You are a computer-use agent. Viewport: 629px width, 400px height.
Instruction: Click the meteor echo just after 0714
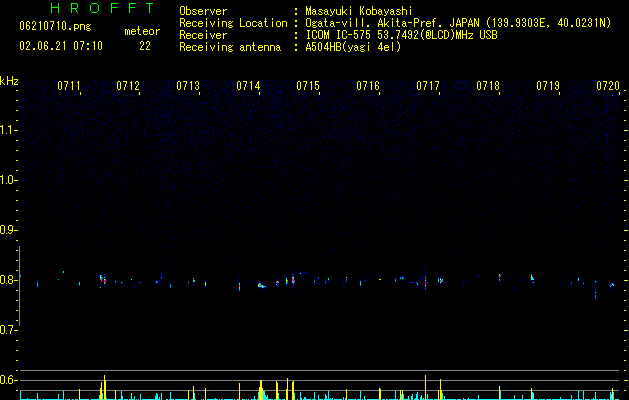(262, 286)
